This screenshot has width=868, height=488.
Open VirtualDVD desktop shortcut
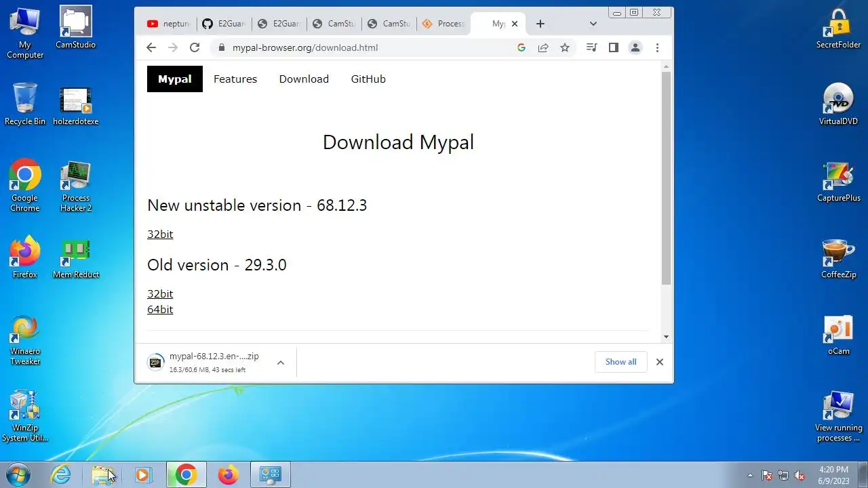coord(838,104)
